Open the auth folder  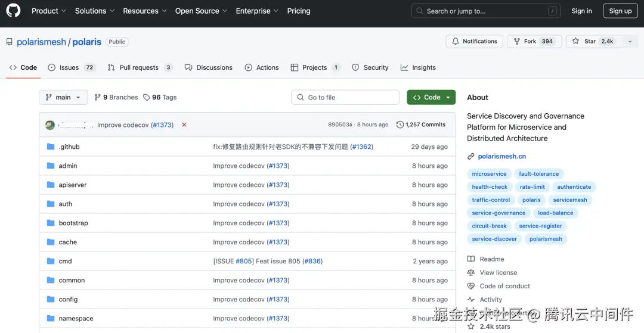click(66, 204)
